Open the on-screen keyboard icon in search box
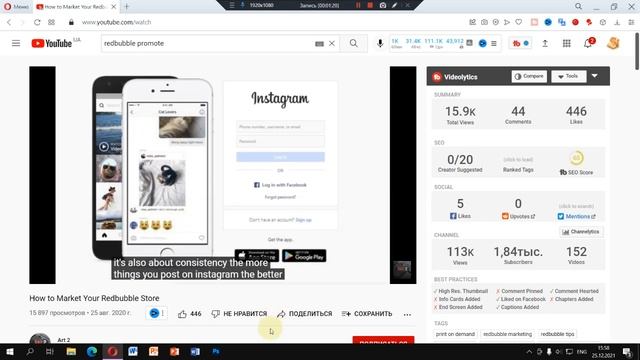640x360 pixels. [x=320, y=44]
